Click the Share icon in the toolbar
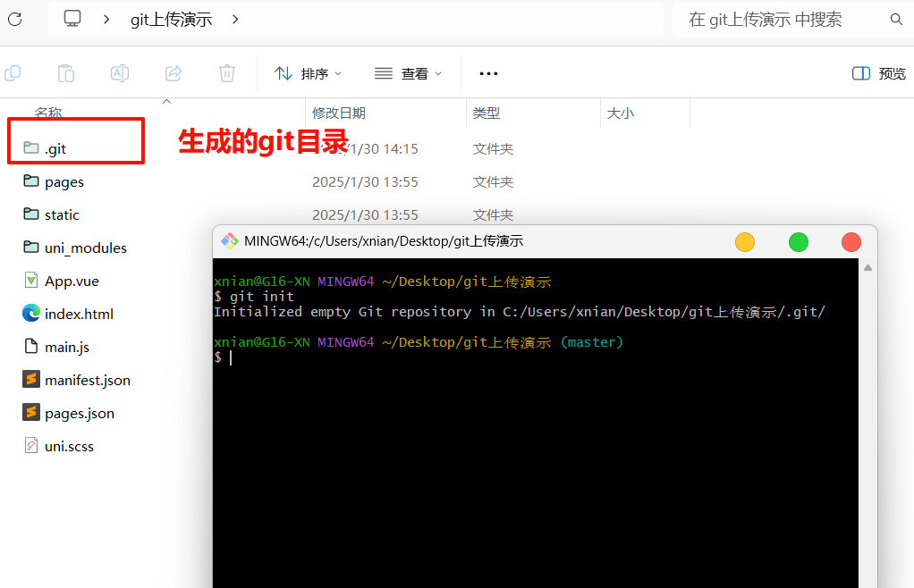This screenshot has height=588, width=914. [173, 73]
